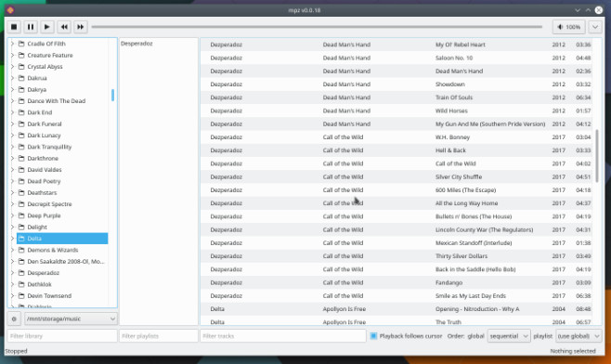Skip to the next track
This screenshot has height=364, width=611.
coord(80,27)
